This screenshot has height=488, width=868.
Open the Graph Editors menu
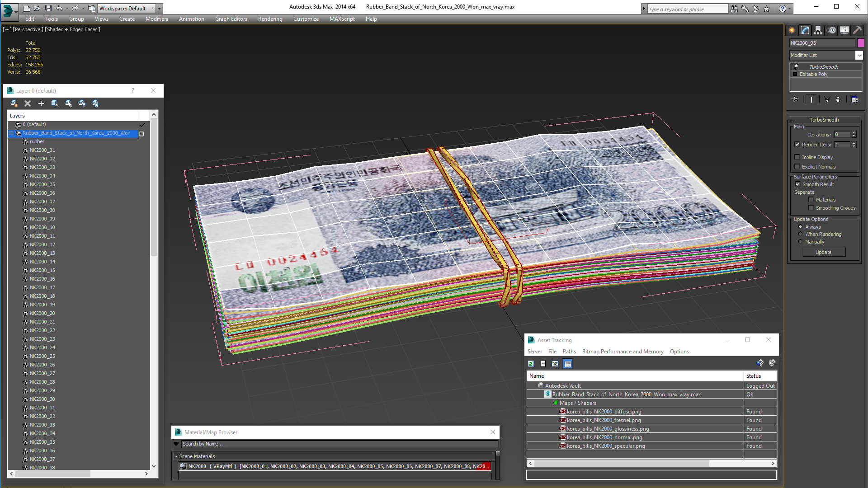tap(231, 19)
